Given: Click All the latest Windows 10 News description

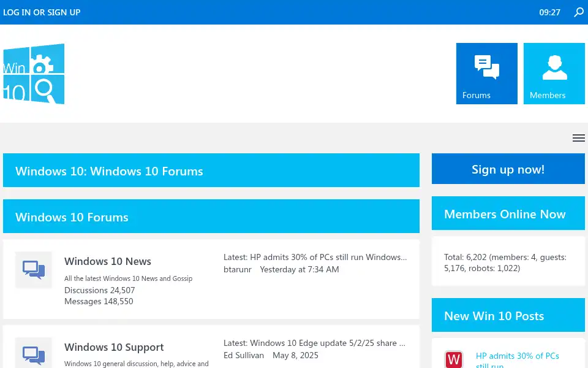Looking at the screenshot, I should click(128, 278).
